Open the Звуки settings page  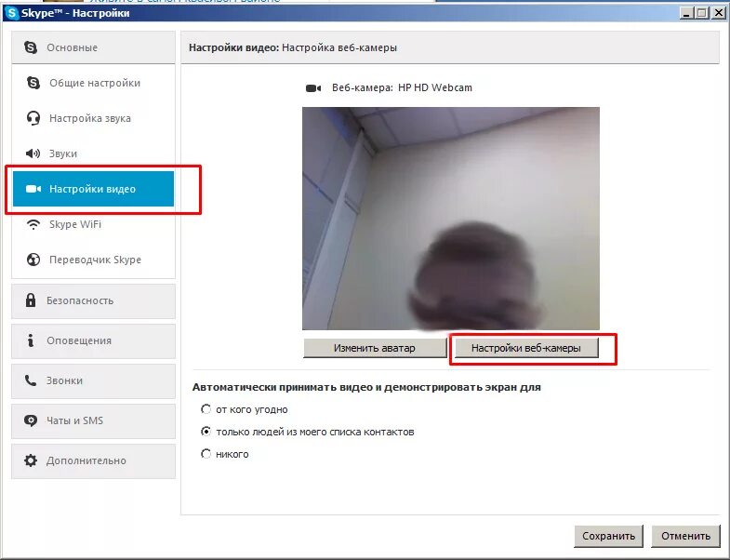94,153
